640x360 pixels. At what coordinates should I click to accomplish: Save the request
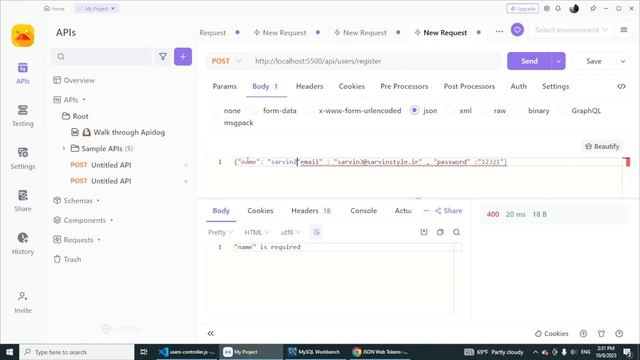click(594, 61)
